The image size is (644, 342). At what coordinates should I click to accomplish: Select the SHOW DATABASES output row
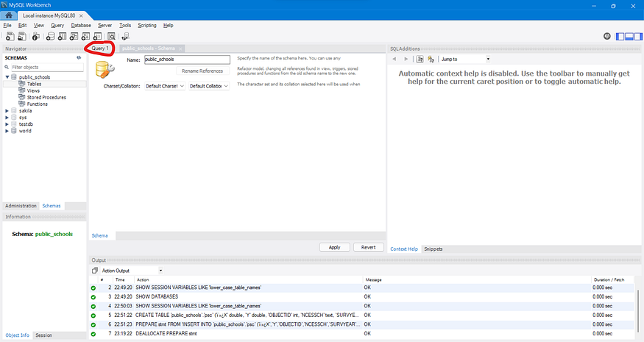361,296
